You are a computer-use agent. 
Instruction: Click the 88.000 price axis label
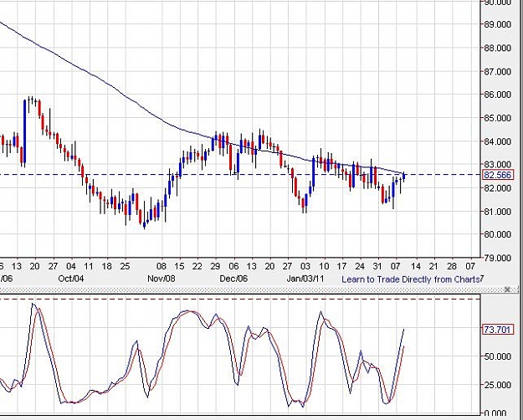point(497,48)
